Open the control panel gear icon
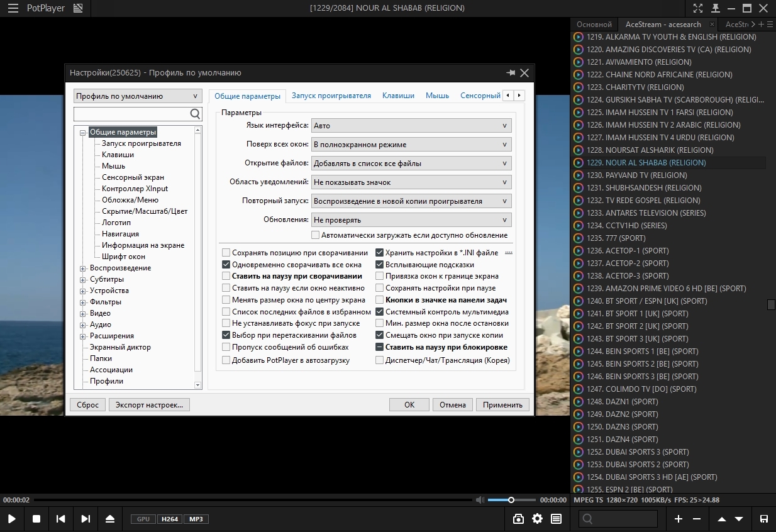Viewport: 776px width, 532px height. coord(537,519)
